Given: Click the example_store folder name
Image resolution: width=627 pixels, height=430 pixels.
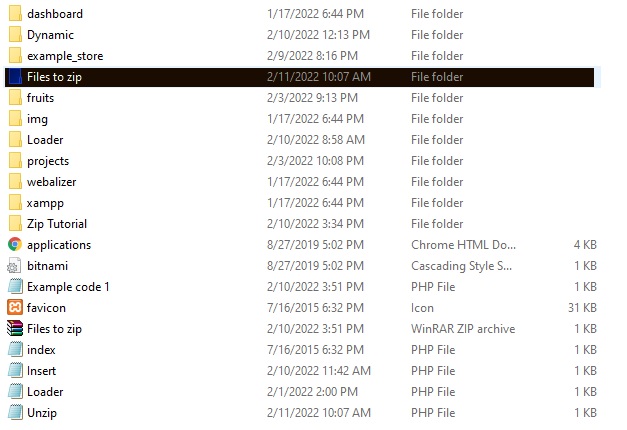Looking at the screenshot, I should 65,56.
